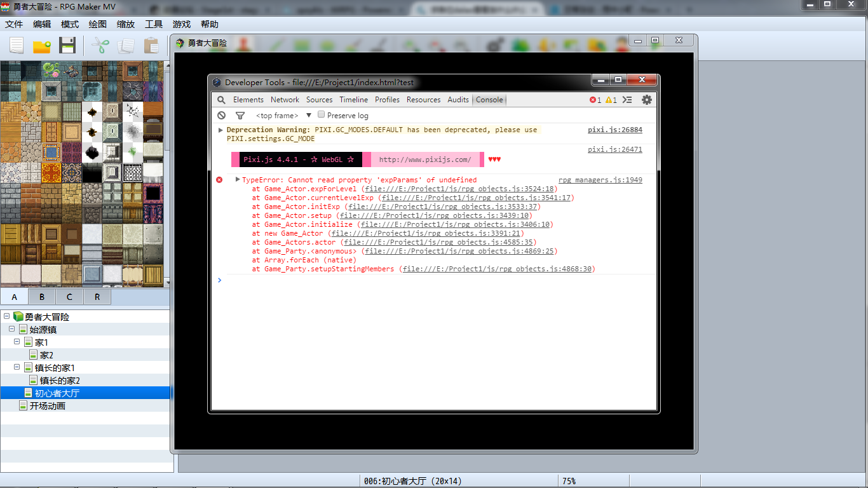
Task: Open the 文件 menu
Action: coord(14,24)
